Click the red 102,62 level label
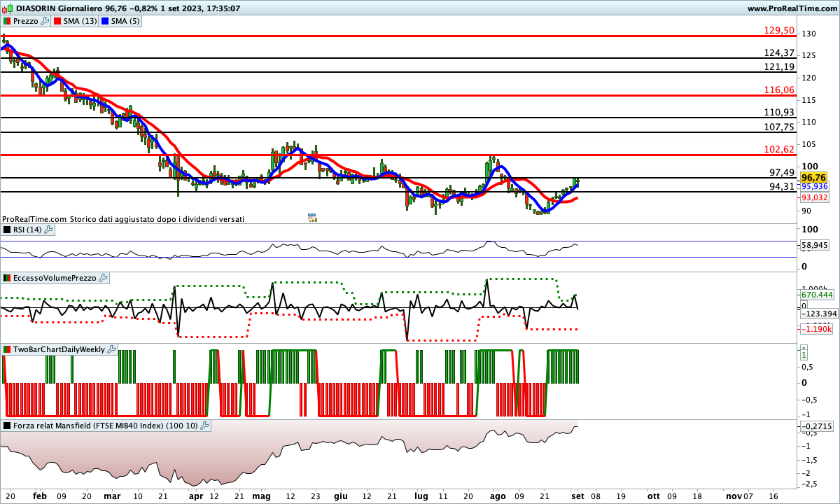 pos(779,149)
